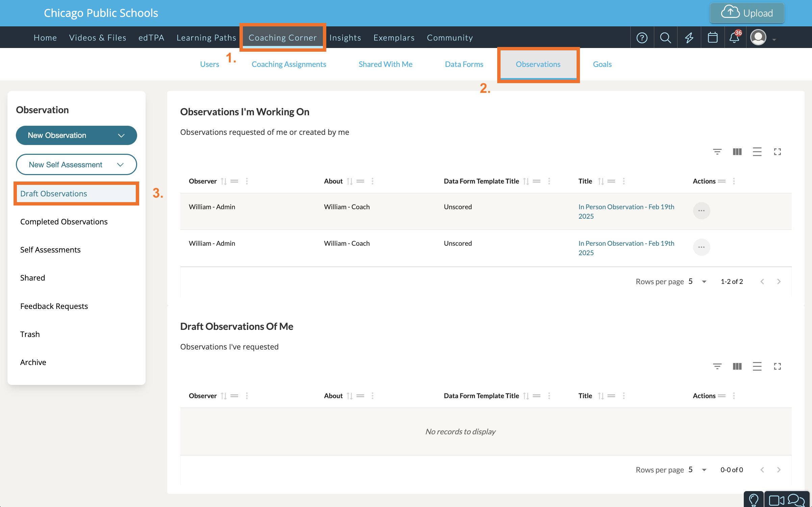Toggle fullscreen for Draft Observations Of Me table
812x507 pixels.
777,366
